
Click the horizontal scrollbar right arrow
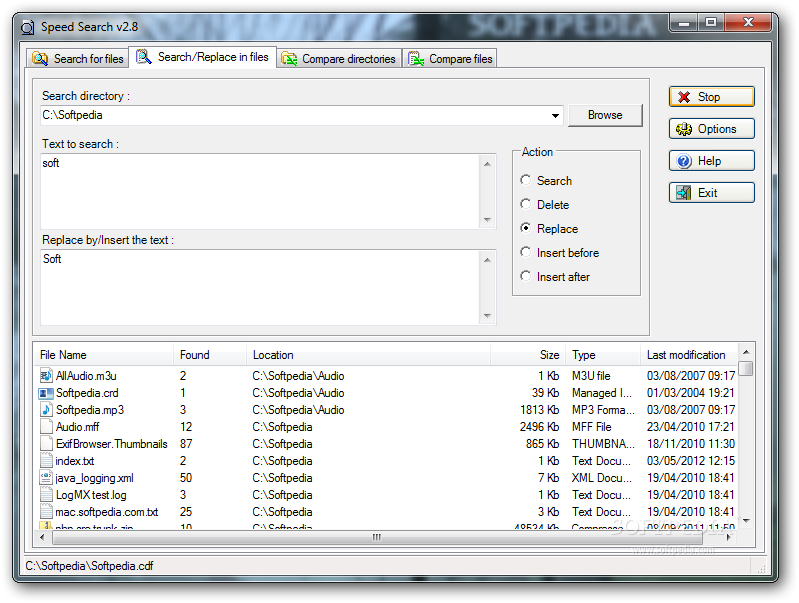tap(729, 537)
